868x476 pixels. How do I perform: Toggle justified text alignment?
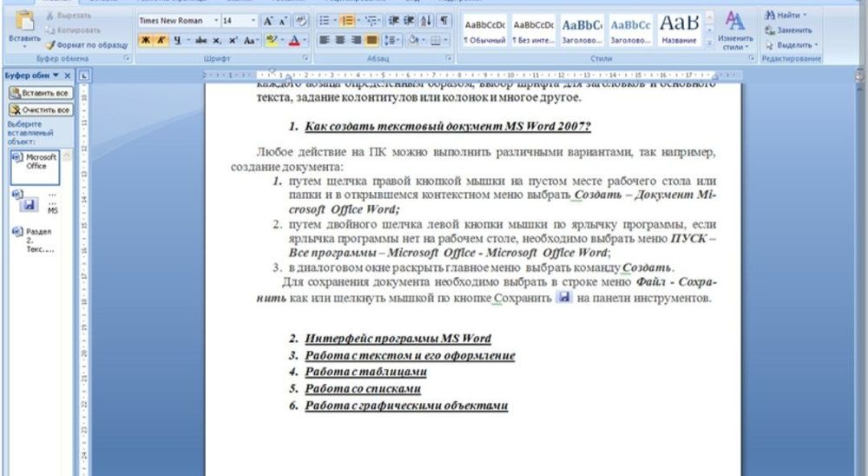tap(372, 40)
